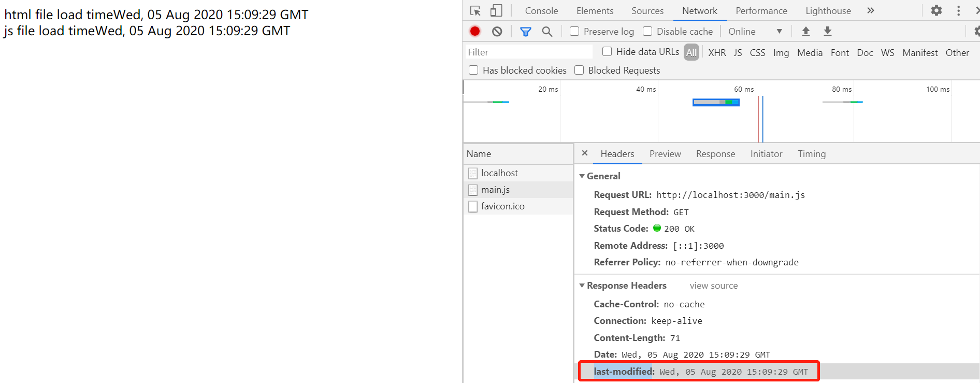Filter requests by XHR type
This screenshot has height=383, width=980.
tap(717, 52)
